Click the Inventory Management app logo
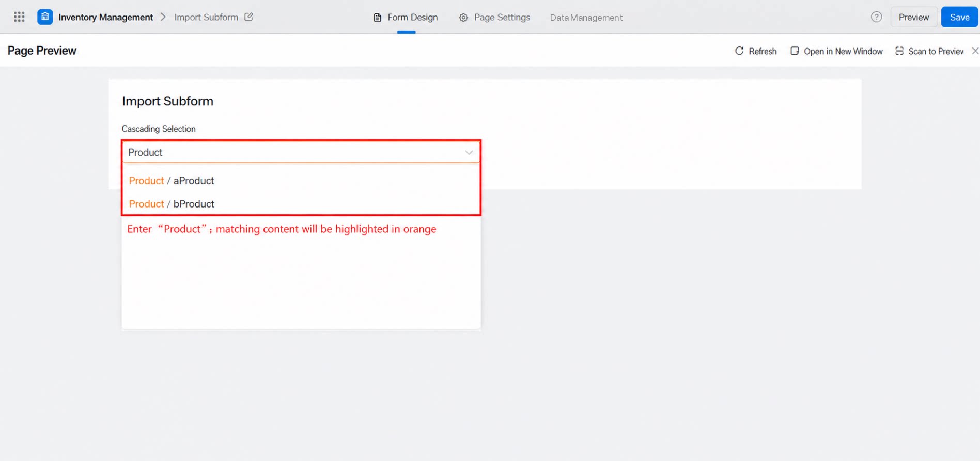The width and height of the screenshot is (980, 461). pyautogui.click(x=45, y=17)
